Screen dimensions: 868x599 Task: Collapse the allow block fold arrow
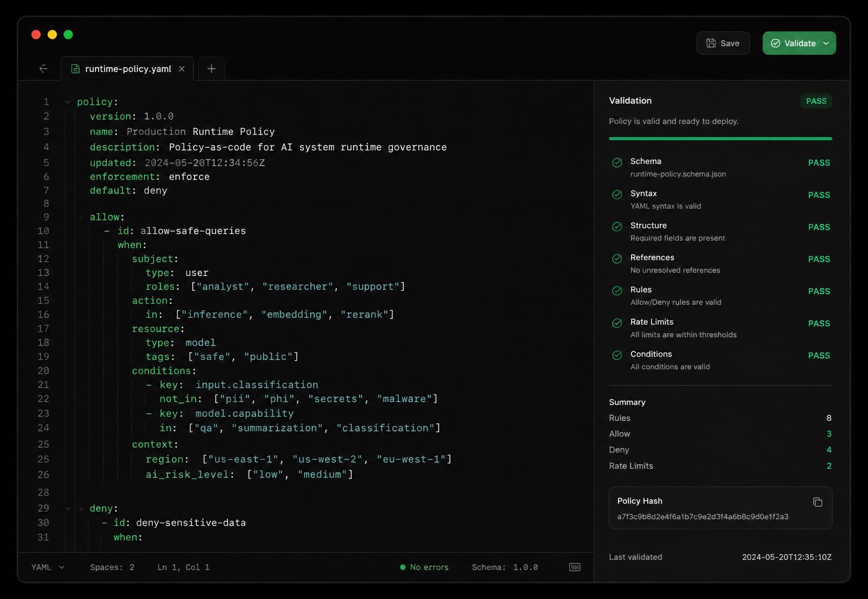pyautogui.click(x=81, y=217)
